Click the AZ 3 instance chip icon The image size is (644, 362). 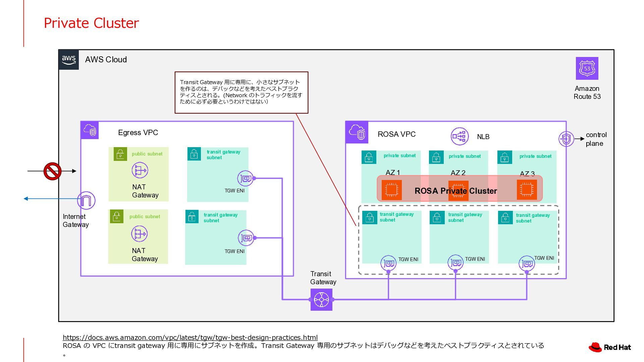[x=527, y=190]
